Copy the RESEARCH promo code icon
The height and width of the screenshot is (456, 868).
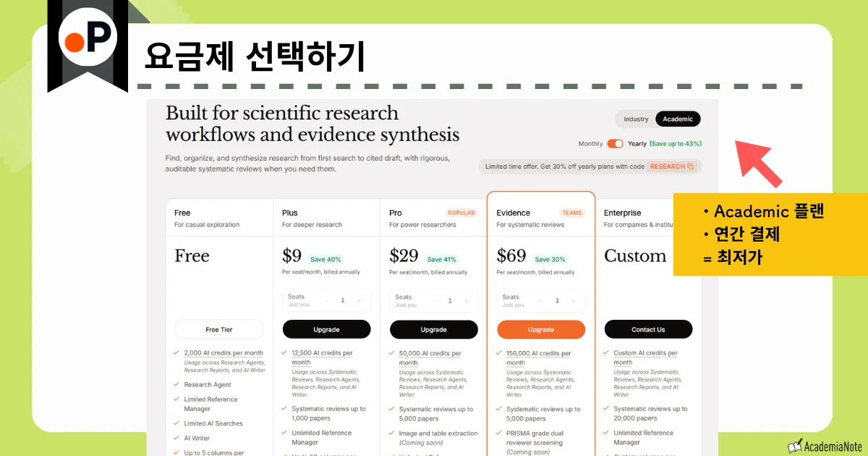(x=690, y=166)
